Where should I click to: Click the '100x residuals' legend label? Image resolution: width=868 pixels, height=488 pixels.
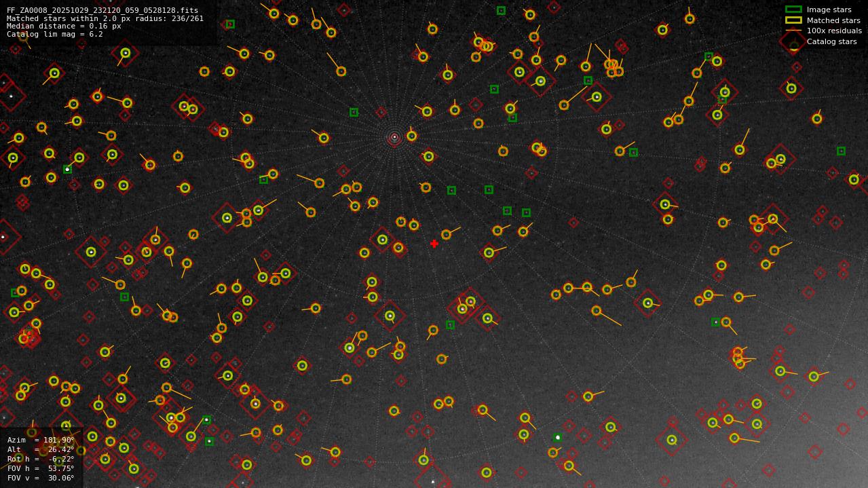[834, 31]
